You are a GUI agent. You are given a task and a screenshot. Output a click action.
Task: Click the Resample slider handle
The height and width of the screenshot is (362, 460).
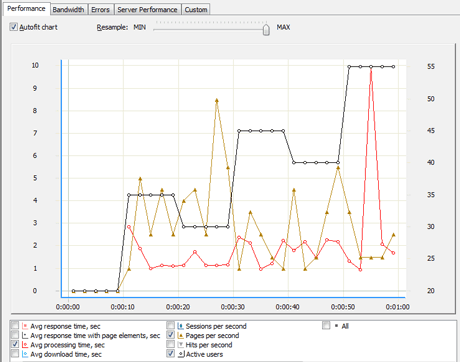coord(266,29)
